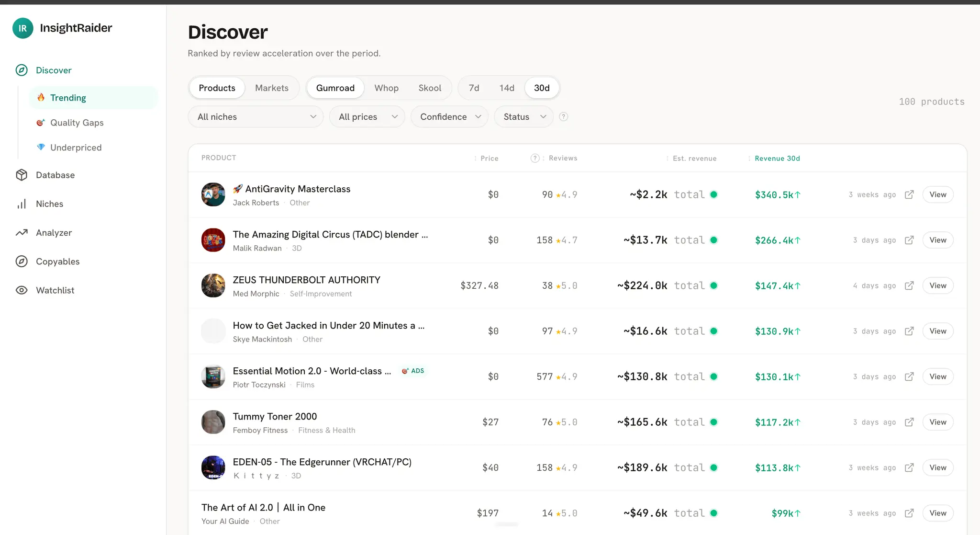Image resolution: width=980 pixels, height=535 pixels.
Task: Open the Status dropdown
Action: (x=523, y=116)
